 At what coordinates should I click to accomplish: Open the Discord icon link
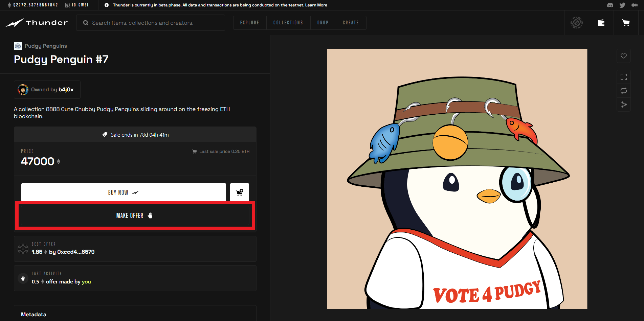[x=610, y=5]
